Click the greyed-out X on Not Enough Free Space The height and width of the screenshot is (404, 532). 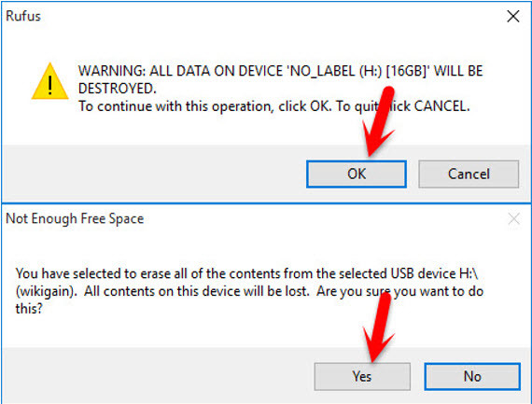514,218
